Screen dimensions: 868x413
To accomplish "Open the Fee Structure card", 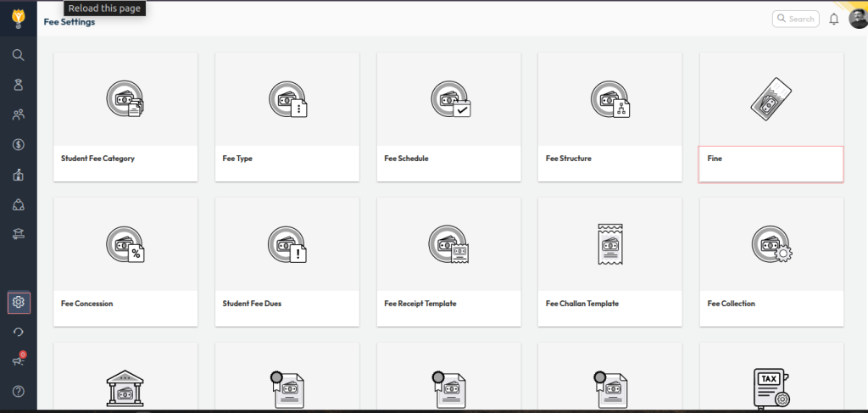I will click(609, 117).
